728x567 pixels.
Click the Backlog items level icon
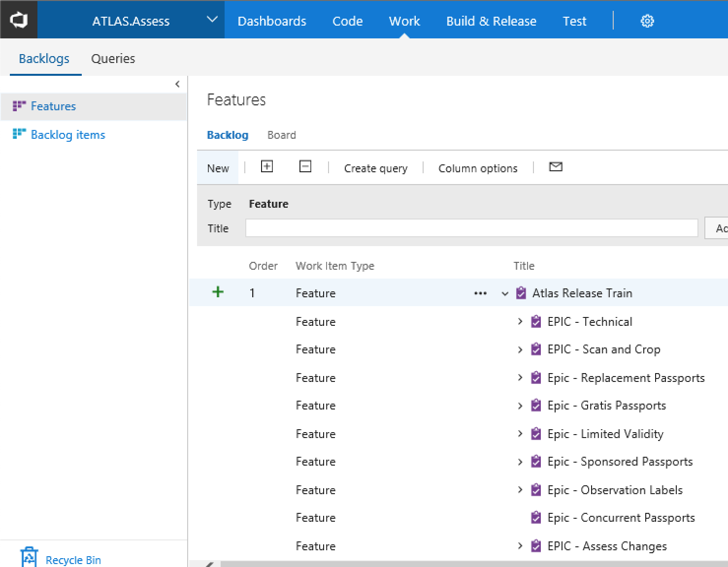[x=19, y=134]
